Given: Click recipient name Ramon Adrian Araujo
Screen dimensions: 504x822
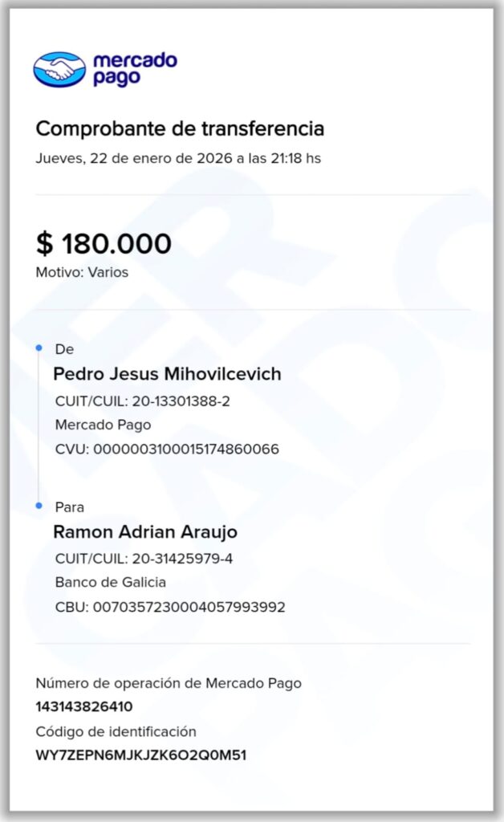Looking at the screenshot, I should click(145, 532).
